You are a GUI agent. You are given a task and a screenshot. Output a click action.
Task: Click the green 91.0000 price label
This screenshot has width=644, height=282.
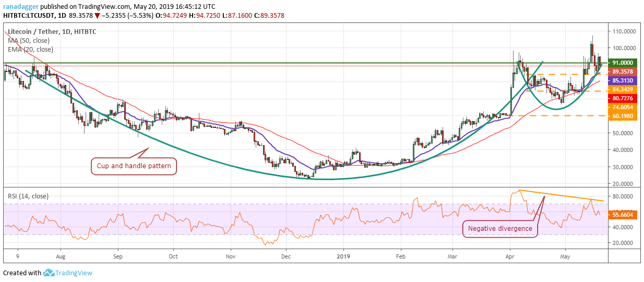[x=624, y=63]
